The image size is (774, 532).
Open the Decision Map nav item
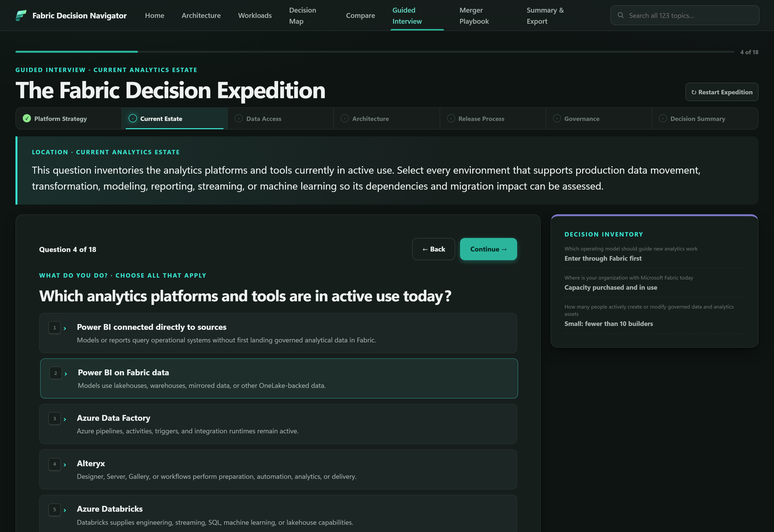pos(303,16)
